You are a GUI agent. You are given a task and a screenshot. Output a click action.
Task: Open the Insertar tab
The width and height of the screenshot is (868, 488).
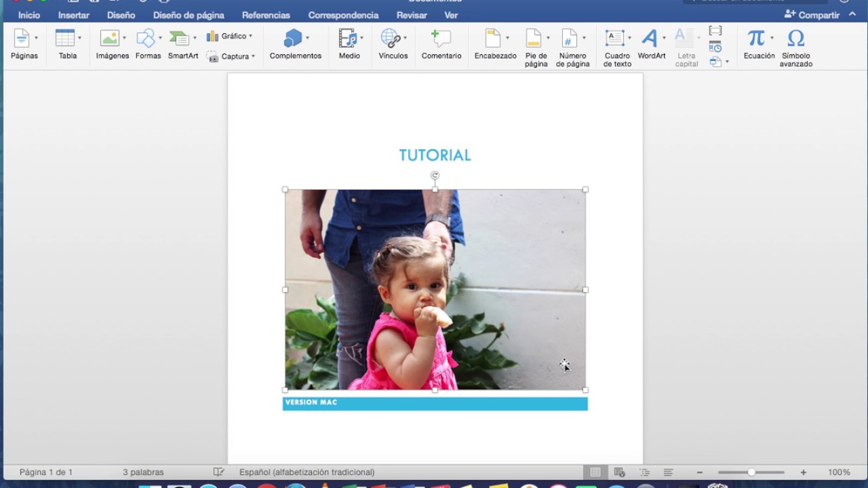[x=74, y=15]
